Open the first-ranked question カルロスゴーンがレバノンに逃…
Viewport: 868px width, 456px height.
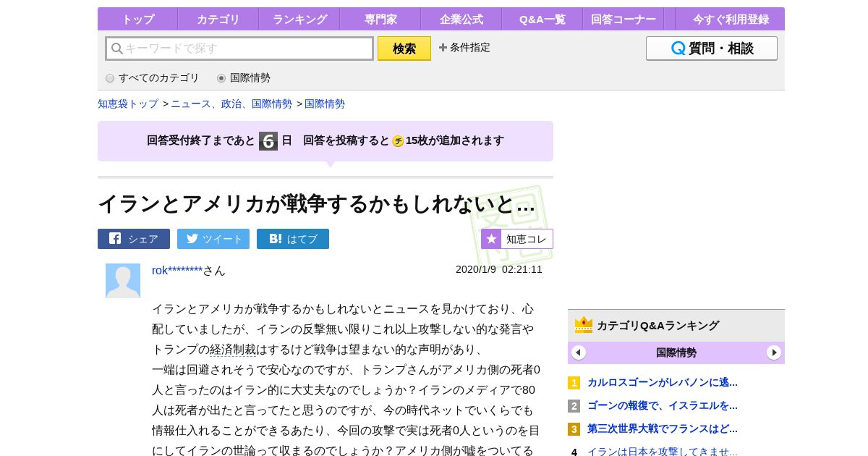click(x=663, y=382)
